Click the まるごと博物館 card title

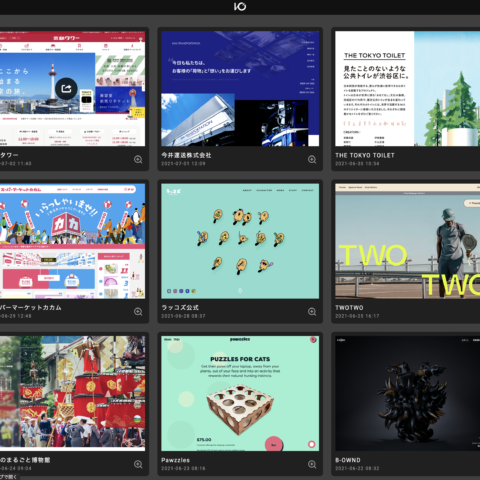coord(25,460)
